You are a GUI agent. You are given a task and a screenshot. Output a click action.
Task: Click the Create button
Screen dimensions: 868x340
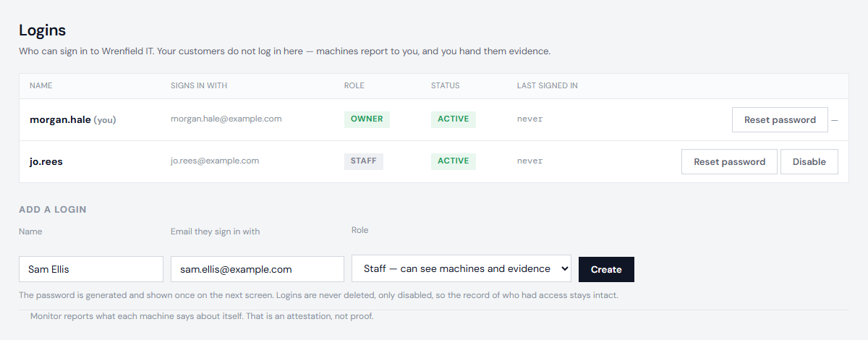point(606,269)
